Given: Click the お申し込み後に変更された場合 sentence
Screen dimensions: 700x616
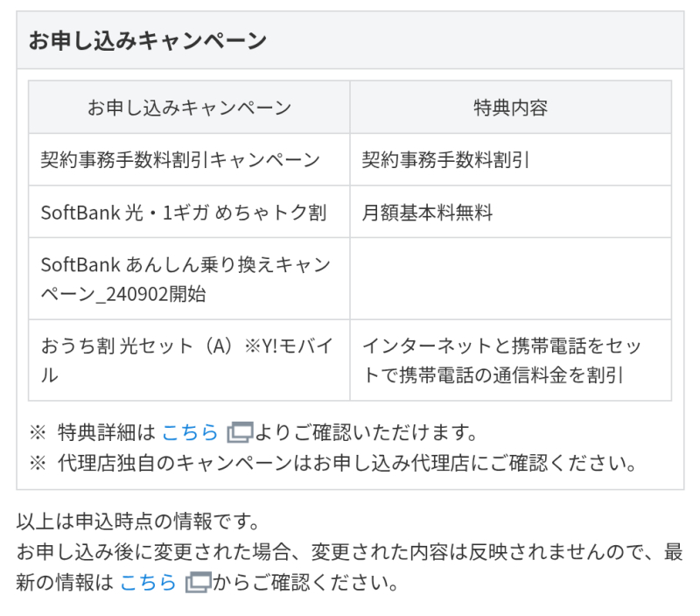Looking at the screenshot, I should pyautogui.click(x=341, y=553).
